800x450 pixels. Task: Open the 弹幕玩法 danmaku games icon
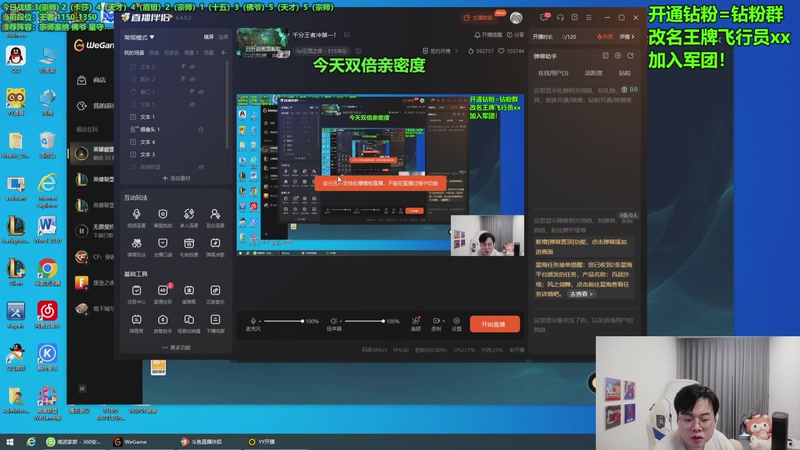pyautogui.click(x=136, y=243)
